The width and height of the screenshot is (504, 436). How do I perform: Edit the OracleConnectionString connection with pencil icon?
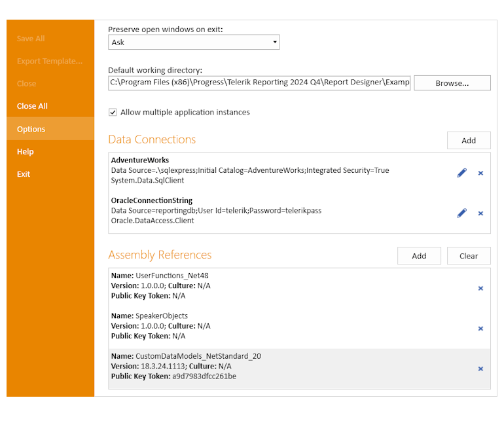tap(462, 213)
